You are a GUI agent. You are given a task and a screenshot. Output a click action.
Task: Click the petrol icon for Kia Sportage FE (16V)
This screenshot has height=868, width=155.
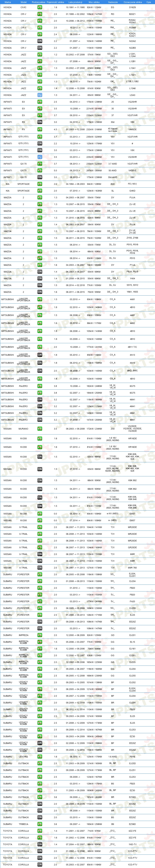click(40, 184)
